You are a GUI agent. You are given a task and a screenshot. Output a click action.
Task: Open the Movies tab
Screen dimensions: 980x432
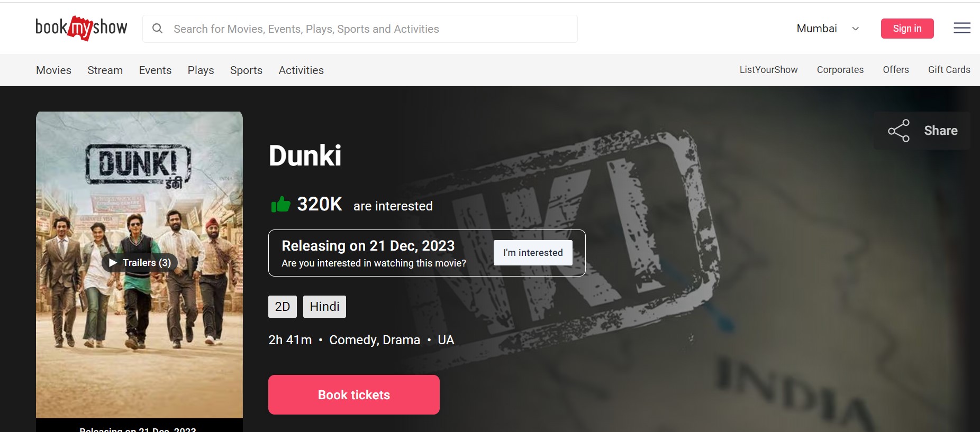[x=53, y=70]
